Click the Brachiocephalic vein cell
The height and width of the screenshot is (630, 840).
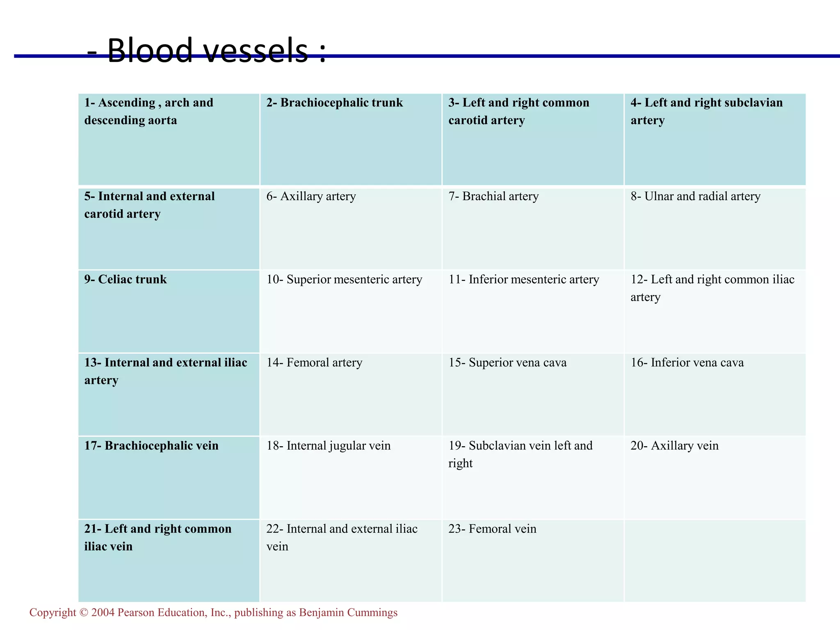pos(169,478)
